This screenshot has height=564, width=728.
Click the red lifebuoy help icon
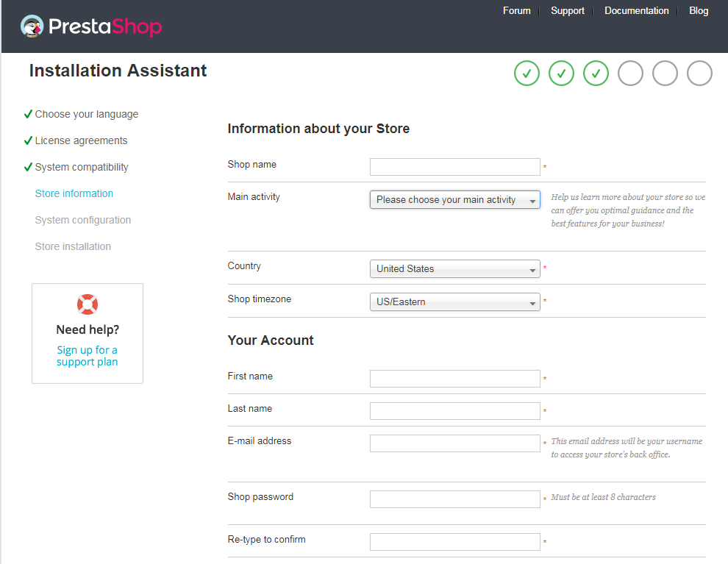point(88,304)
